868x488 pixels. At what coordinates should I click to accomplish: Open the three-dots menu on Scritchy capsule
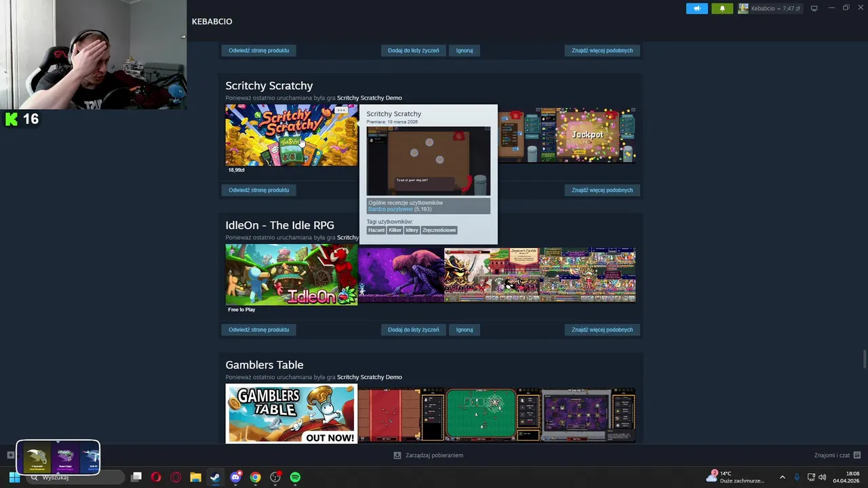coord(341,110)
